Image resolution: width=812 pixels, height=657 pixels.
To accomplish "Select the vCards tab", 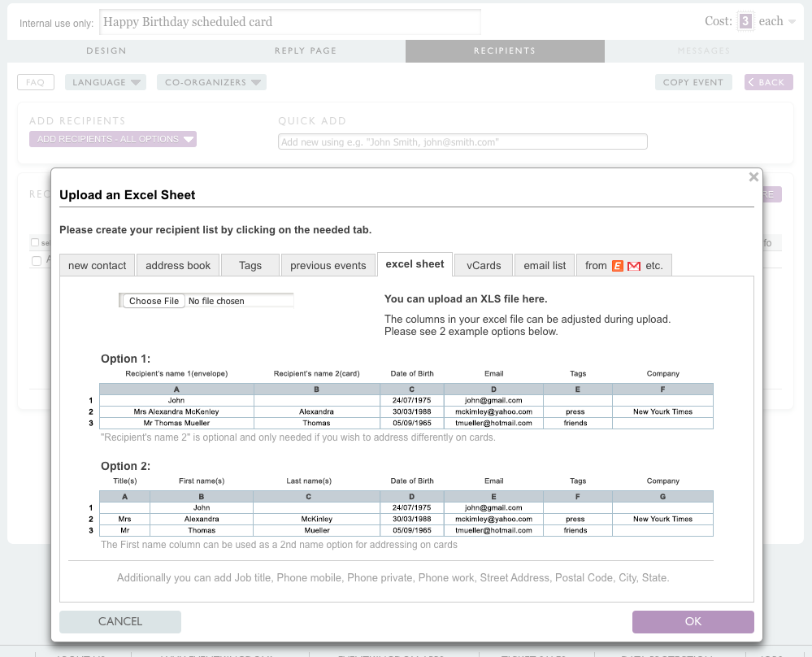I will click(x=484, y=266).
